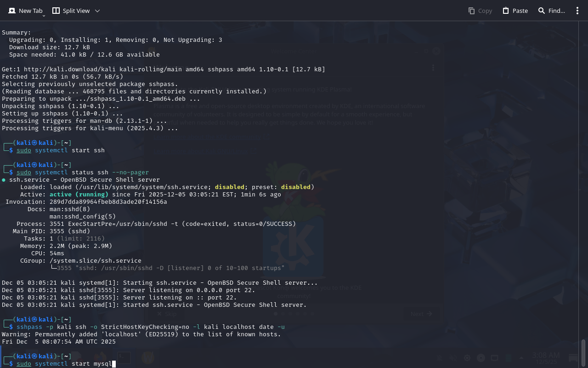The image size is (588, 368).
Task: Click the Copy toolbar icon
Action: [480, 11]
